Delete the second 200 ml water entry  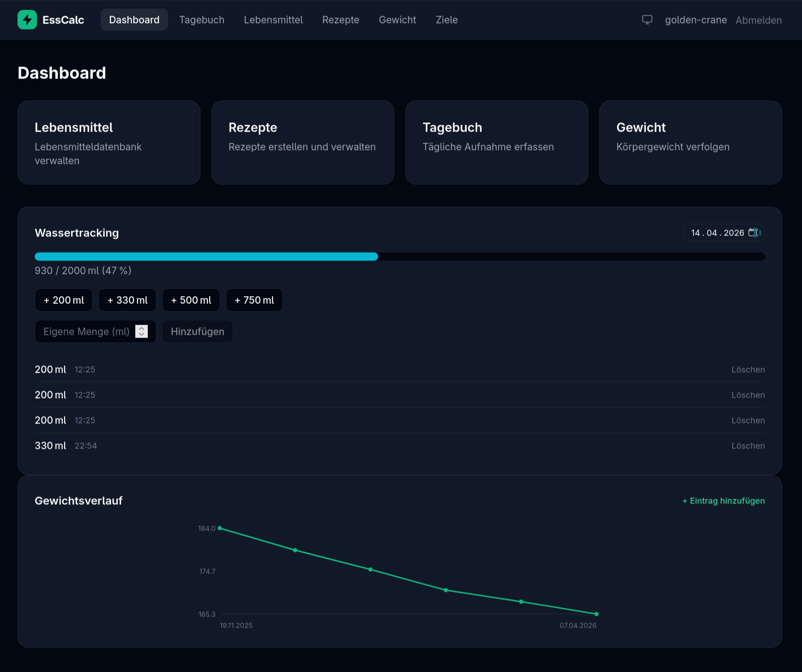[x=748, y=395]
